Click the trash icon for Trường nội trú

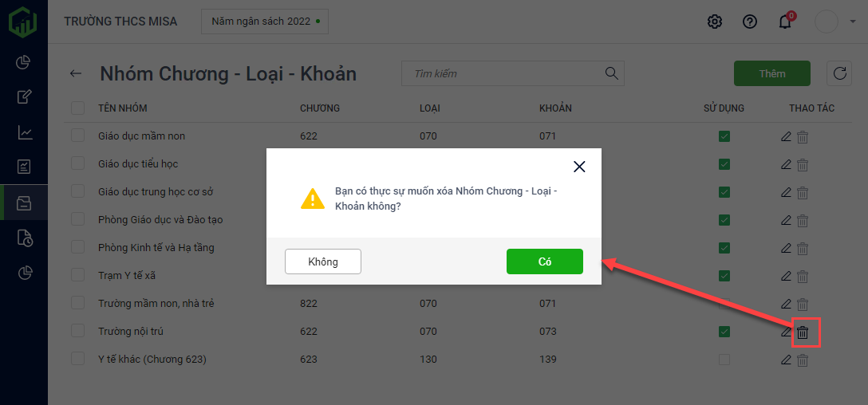(803, 332)
